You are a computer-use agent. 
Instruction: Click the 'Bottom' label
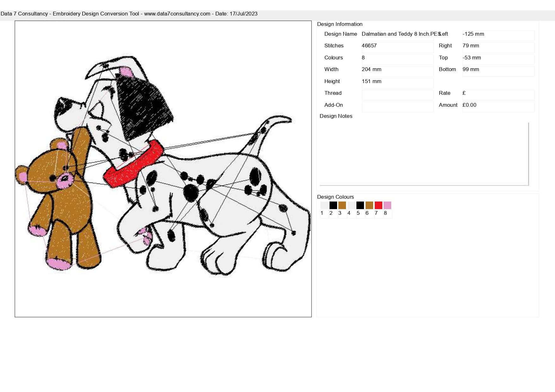click(447, 69)
